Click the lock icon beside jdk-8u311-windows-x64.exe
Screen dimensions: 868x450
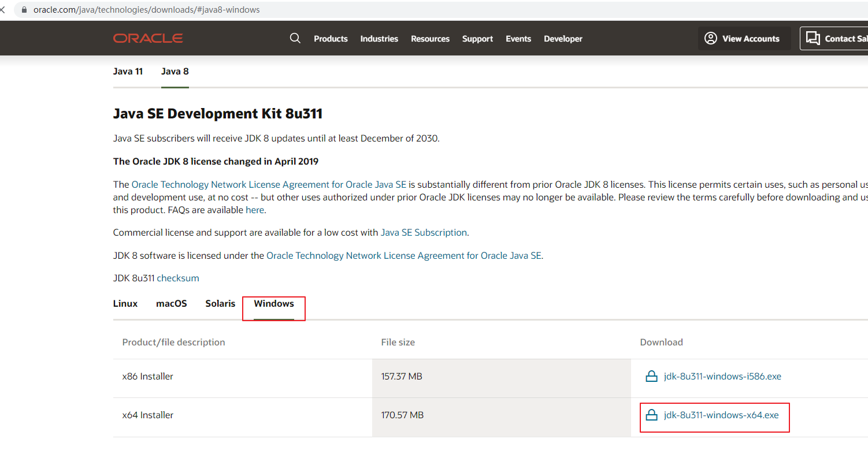pyautogui.click(x=651, y=415)
